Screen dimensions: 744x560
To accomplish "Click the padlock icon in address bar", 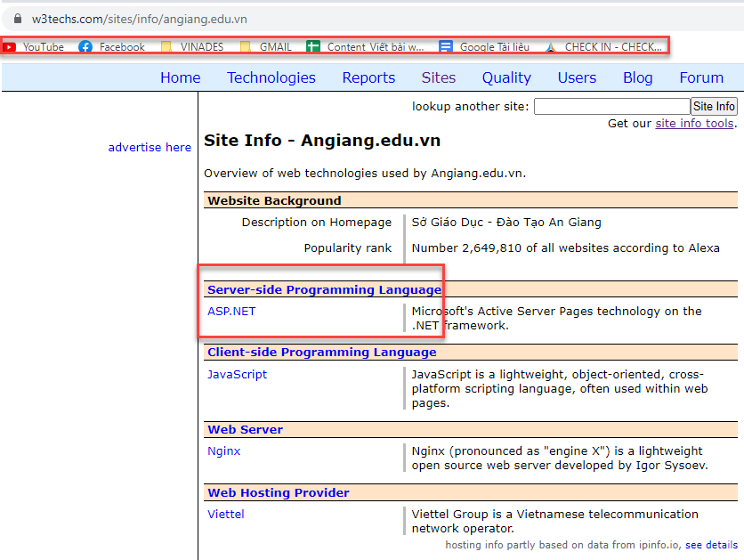I will 17,19.
